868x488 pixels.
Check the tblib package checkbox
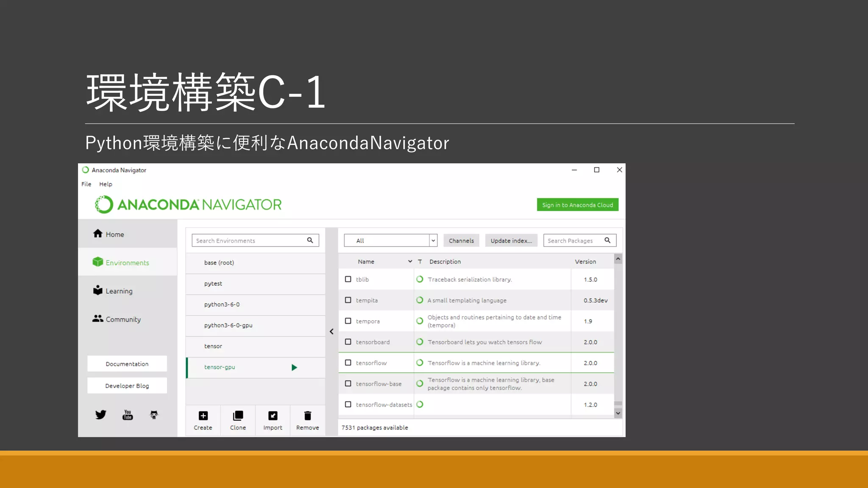pos(348,279)
